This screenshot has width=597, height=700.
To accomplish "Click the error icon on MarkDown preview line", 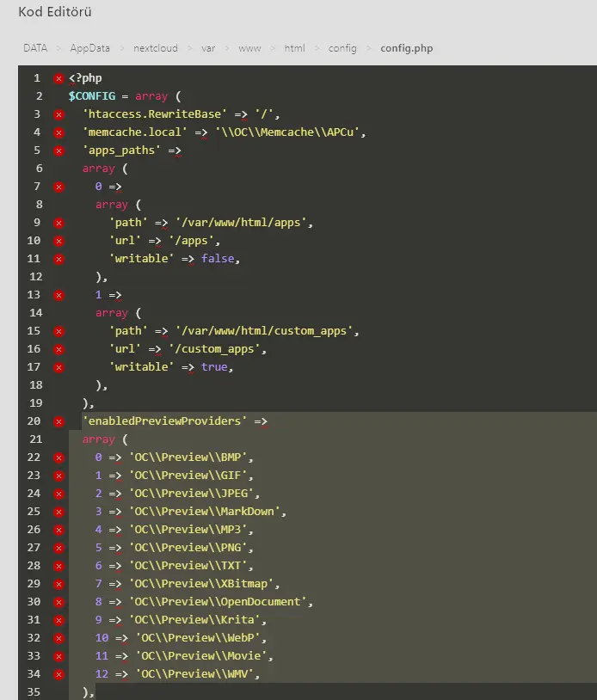I will click(58, 512).
